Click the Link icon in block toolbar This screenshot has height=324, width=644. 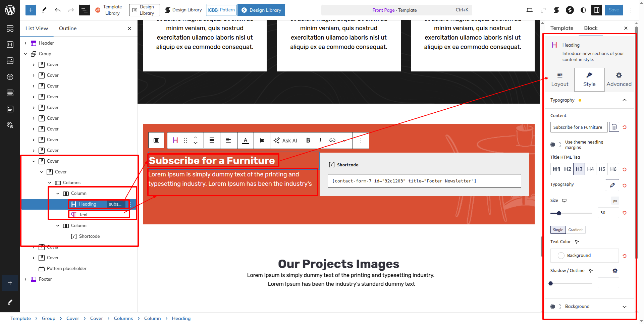[x=332, y=140]
